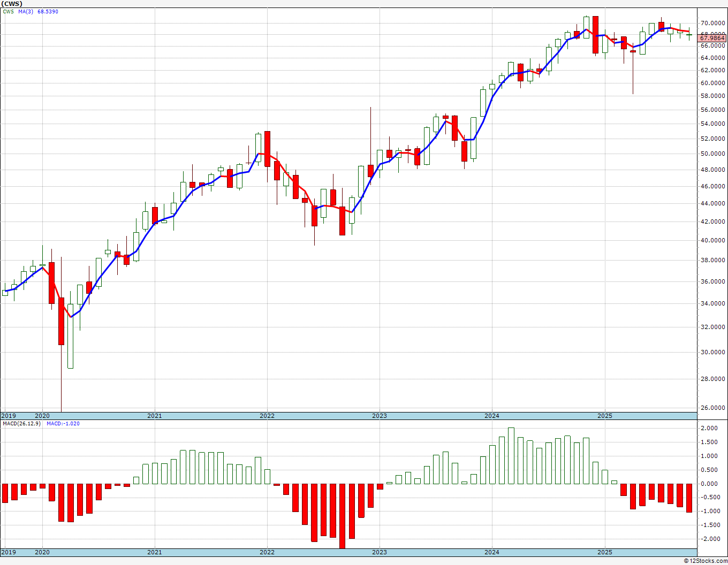Click the 70.0000 price axis label
The width and height of the screenshot is (728, 565).
pyautogui.click(x=713, y=23)
